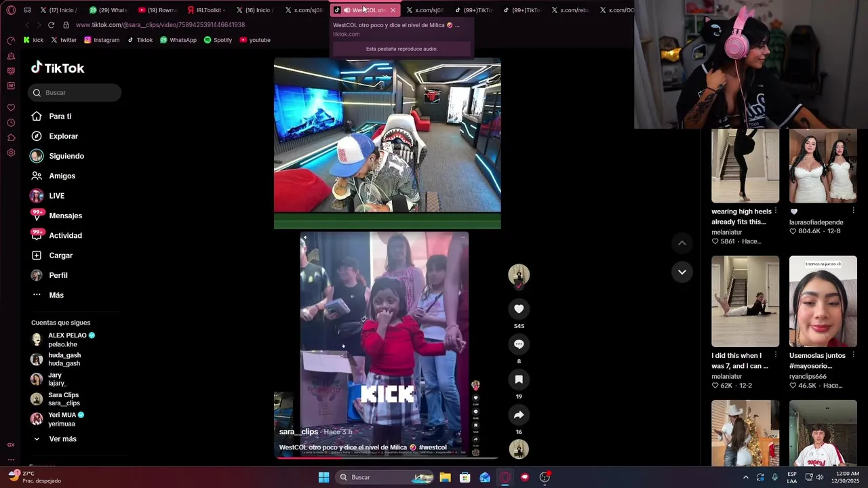Image resolution: width=868 pixels, height=488 pixels.
Task: Go forward using browser forward arrow
Action: [x=39, y=25]
